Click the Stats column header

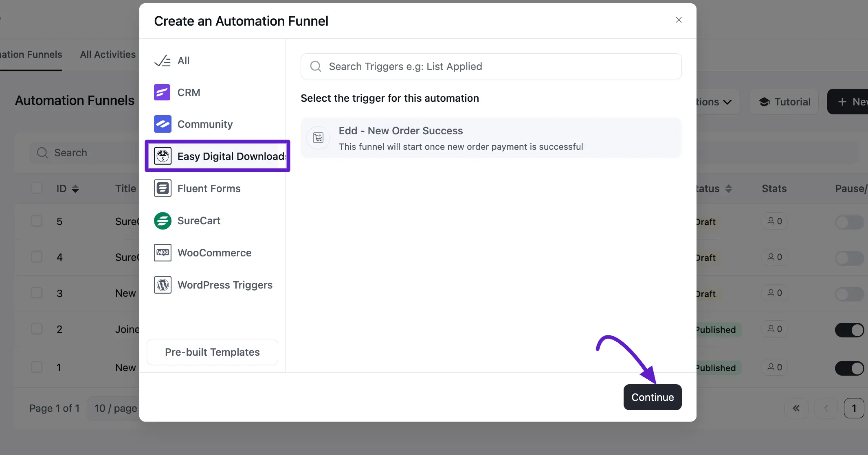click(774, 188)
